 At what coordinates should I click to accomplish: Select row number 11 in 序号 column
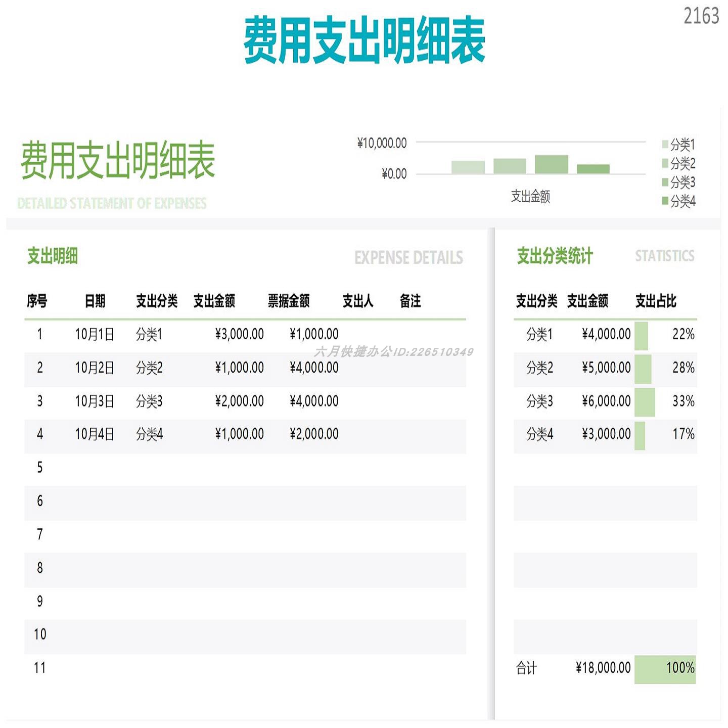click(x=40, y=668)
